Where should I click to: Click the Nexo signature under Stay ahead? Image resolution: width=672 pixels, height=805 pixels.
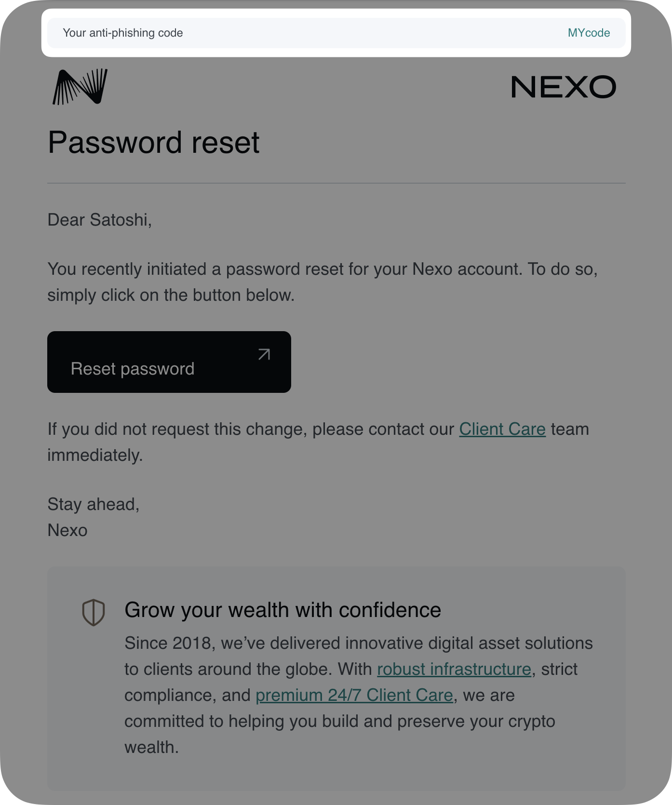coord(67,530)
